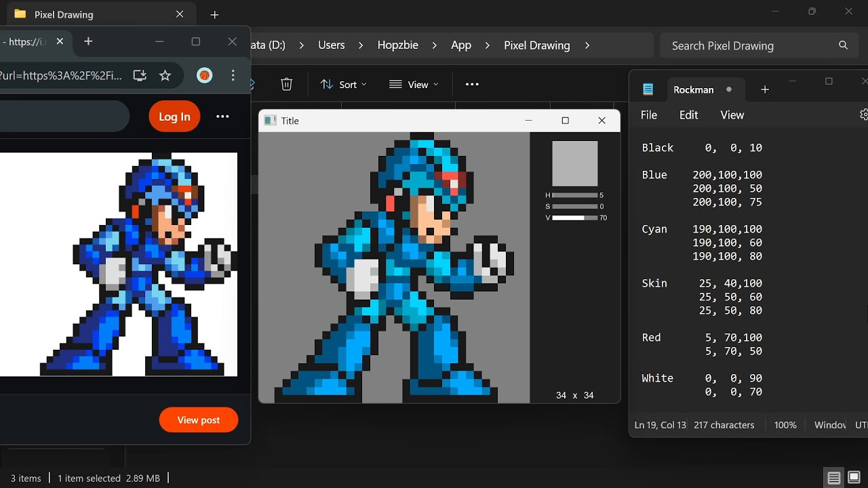Open the Edit menu in Notepad
Viewport: 868px width, 488px height.
(689, 115)
